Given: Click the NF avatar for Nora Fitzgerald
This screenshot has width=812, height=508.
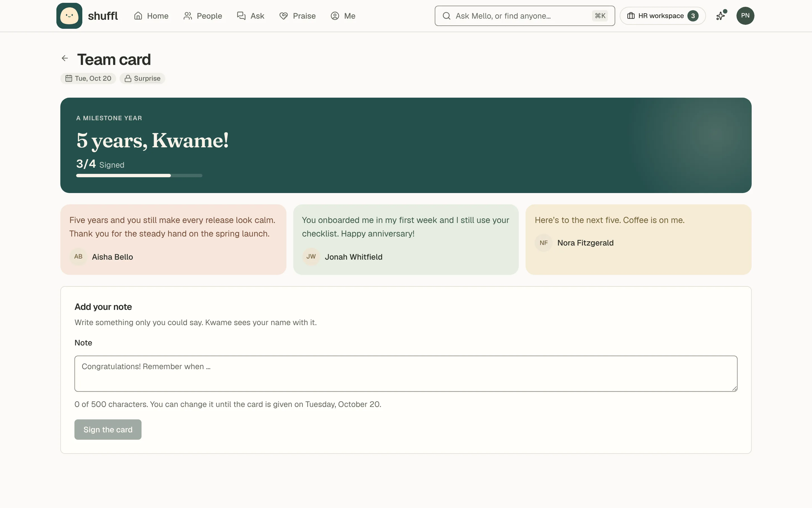Looking at the screenshot, I should pyautogui.click(x=544, y=243).
